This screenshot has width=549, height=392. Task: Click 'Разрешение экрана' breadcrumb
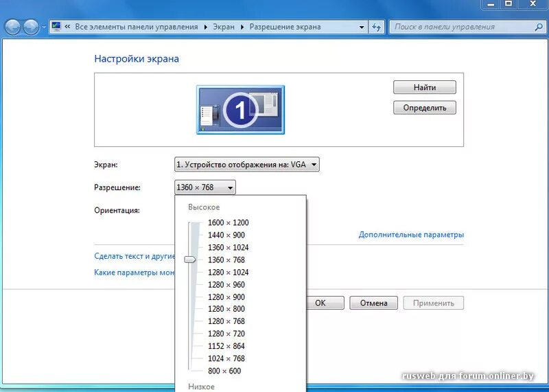pos(285,27)
